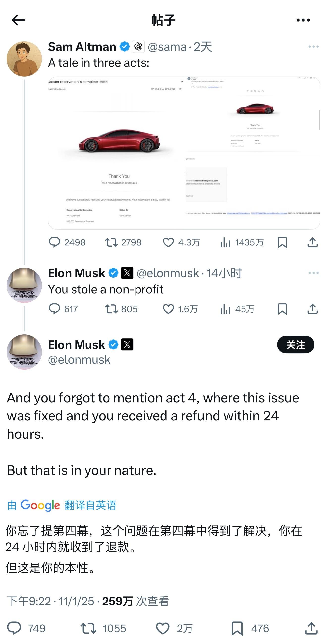Reply to the main Elon Musk post
This screenshot has height=644, width=327.
tap(14, 628)
